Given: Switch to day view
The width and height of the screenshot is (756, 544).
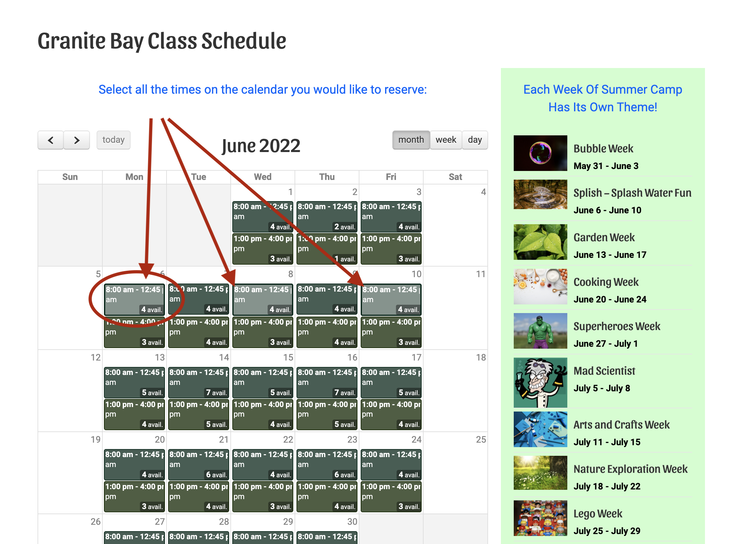Looking at the screenshot, I should [476, 140].
